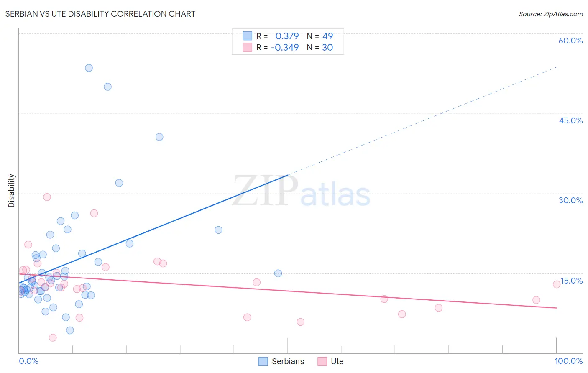Click the 60.0% y-axis label
Screen dimensions: 588x373
click(570, 41)
